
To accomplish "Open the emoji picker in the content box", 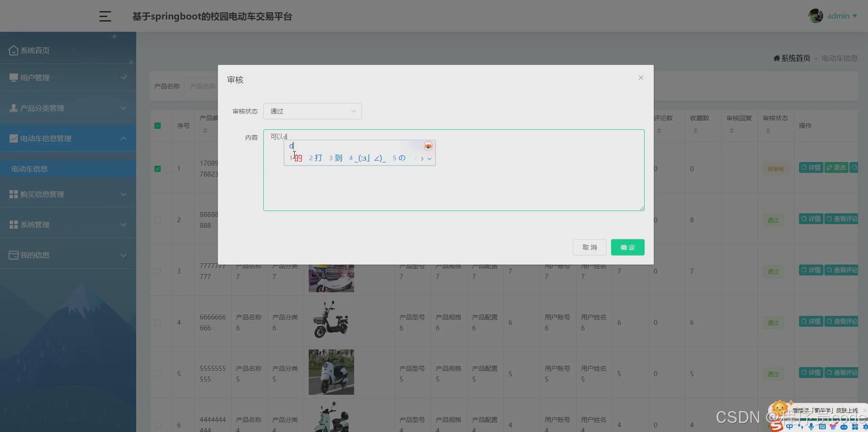I will [x=428, y=146].
